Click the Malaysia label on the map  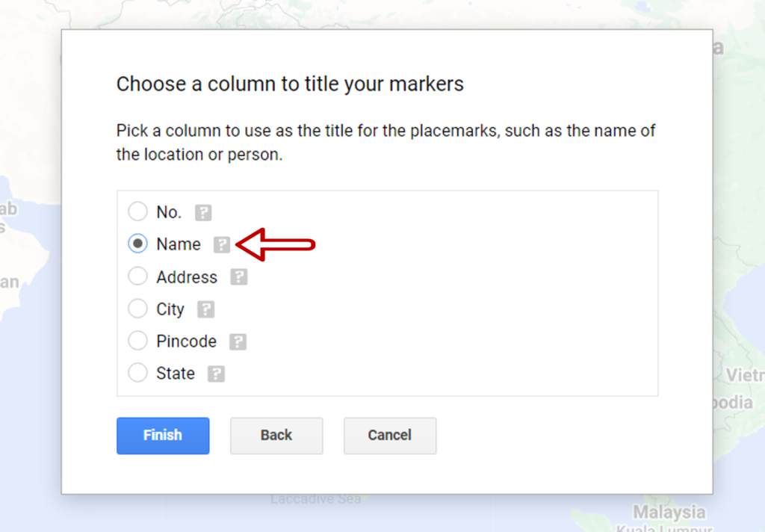669,513
